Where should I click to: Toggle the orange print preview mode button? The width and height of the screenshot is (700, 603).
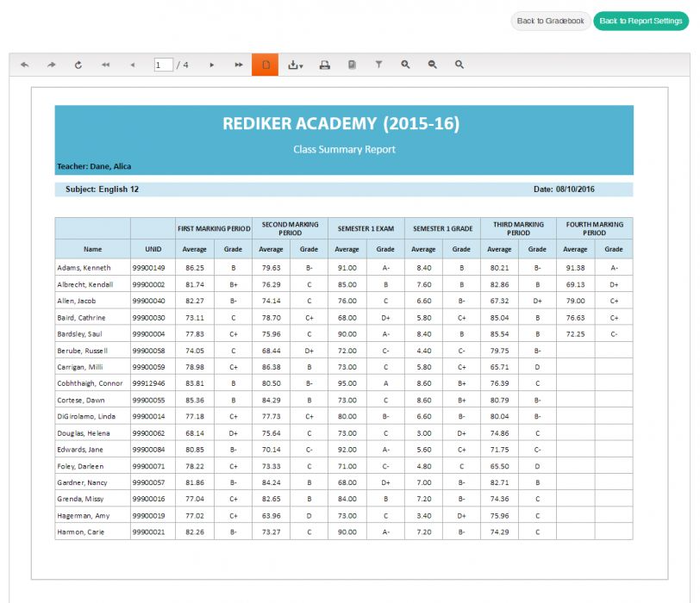point(266,65)
